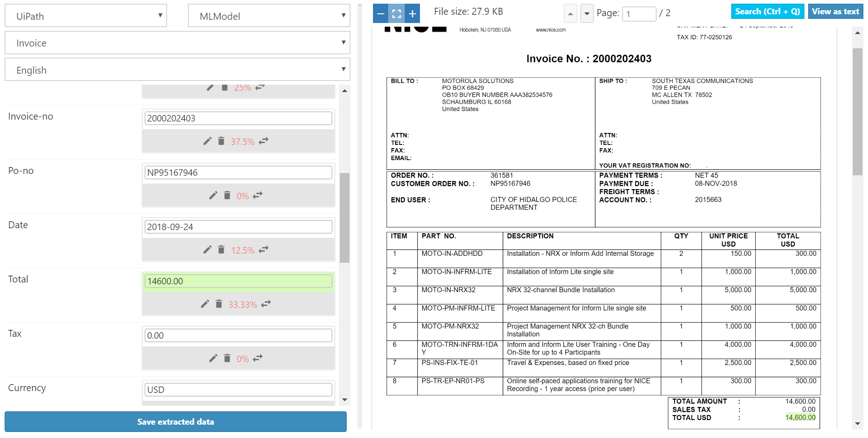Screen dimensions: 868x438
Task: Delete the Date value with trash icon
Action: pos(221,249)
